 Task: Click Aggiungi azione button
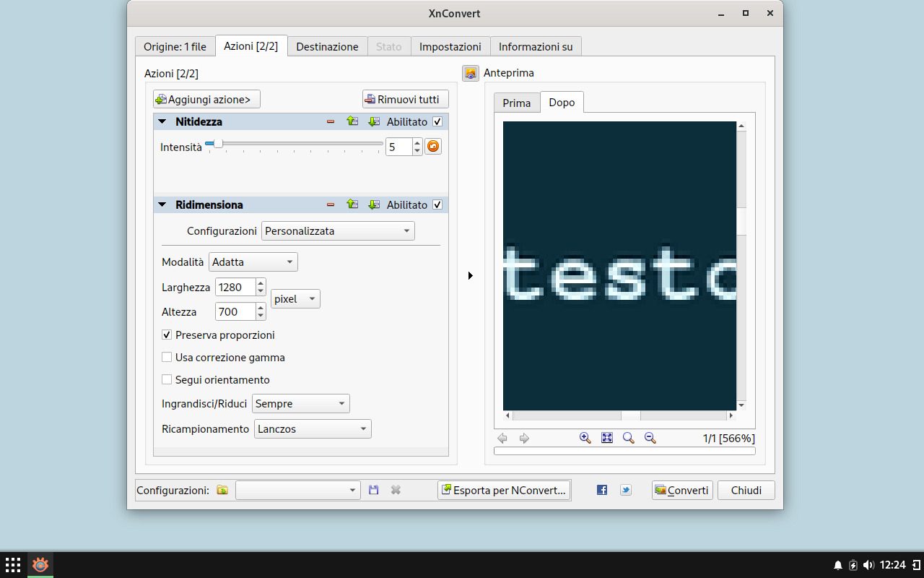(x=206, y=99)
